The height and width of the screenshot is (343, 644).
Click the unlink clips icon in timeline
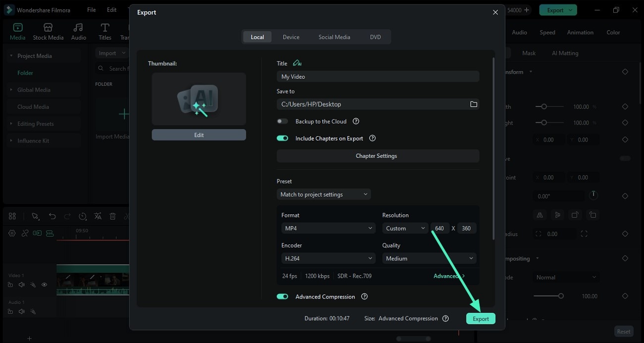click(x=25, y=233)
